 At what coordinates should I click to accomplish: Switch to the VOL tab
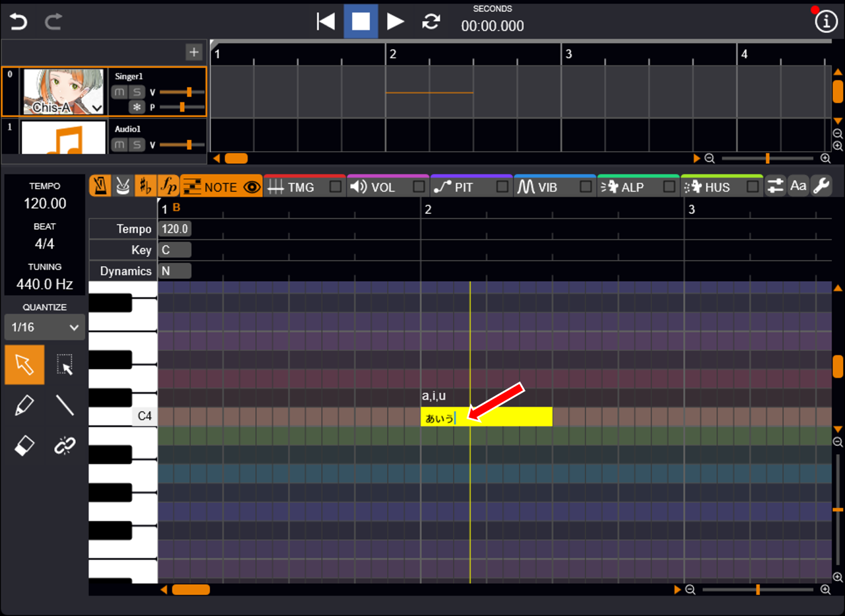click(380, 188)
